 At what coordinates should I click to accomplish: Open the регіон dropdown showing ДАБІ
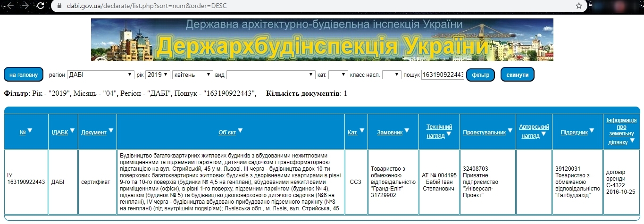point(100,75)
